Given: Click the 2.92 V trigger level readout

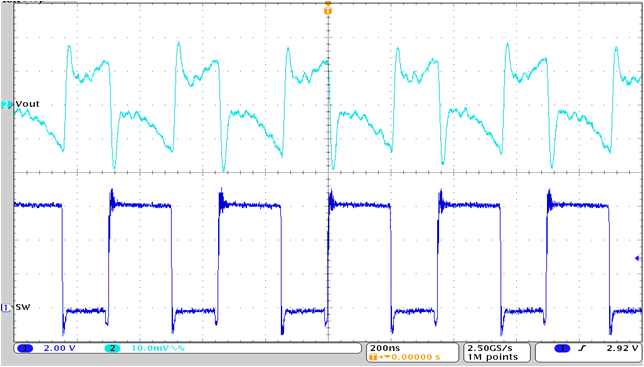Looking at the screenshot, I should click(x=623, y=348).
